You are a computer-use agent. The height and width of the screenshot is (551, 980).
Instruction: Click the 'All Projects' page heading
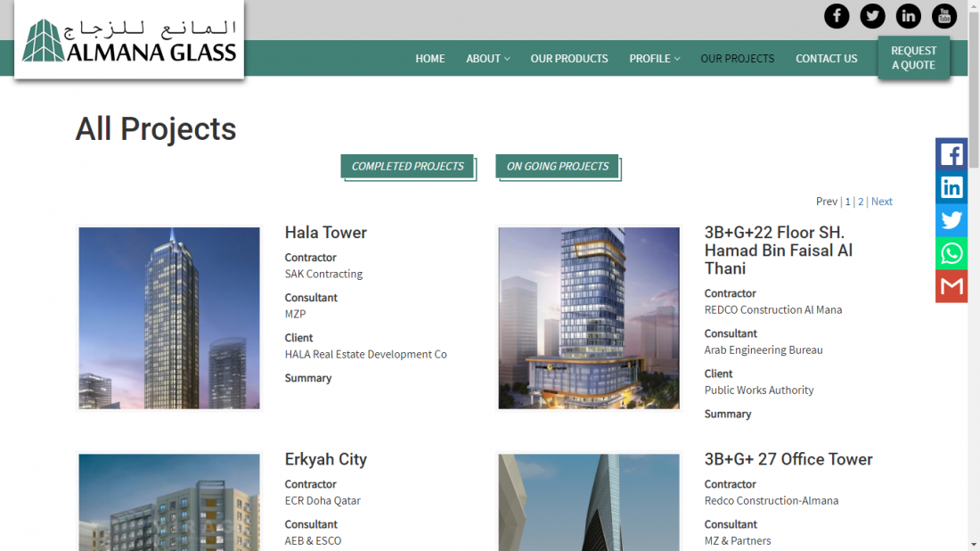(x=156, y=129)
